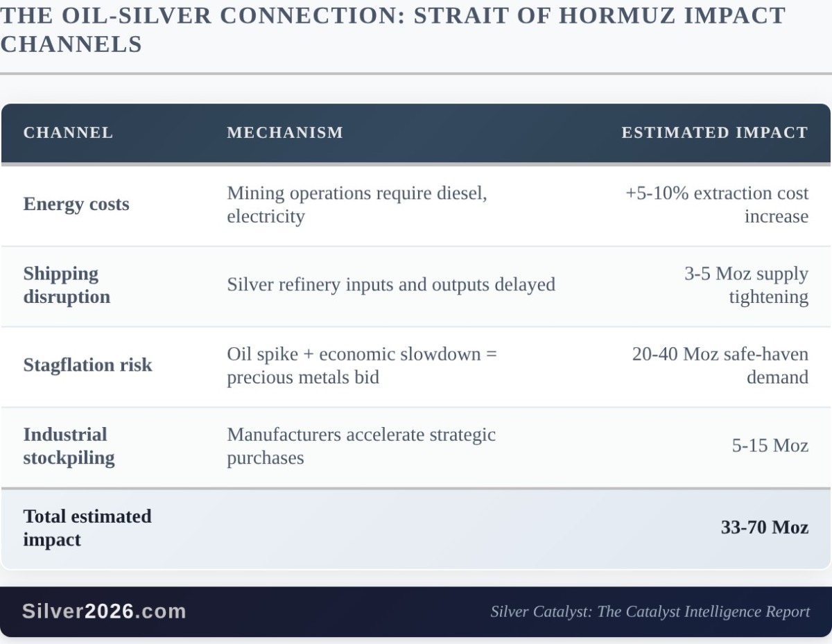Click the "+5-10% extraction cost increase" cell
The height and width of the screenshot is (644, 832).
pyautogui.click(x=717, y=204)
